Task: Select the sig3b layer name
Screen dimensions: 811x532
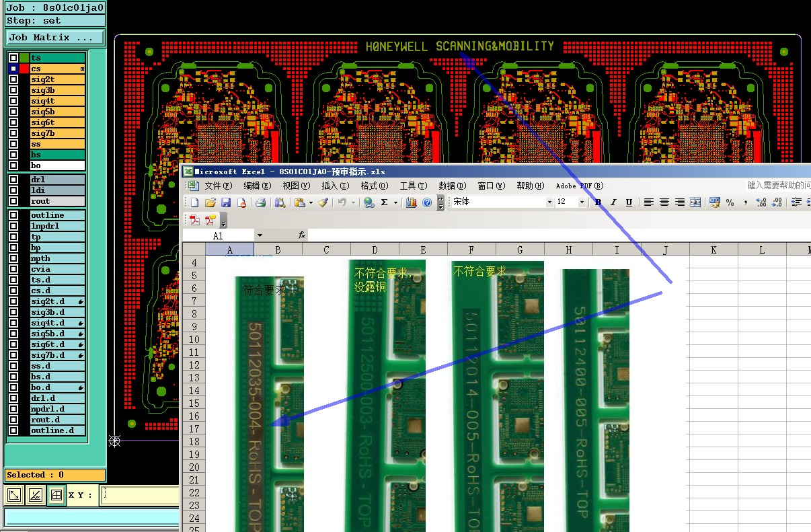Action: (x=58, y=90)
